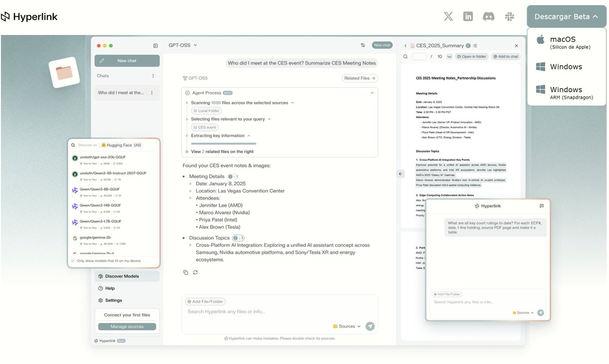Select Qwen/Qwen3-1.7B-GGUF model
This screenshot has height=364, width=609.
[x=114, y=224]
